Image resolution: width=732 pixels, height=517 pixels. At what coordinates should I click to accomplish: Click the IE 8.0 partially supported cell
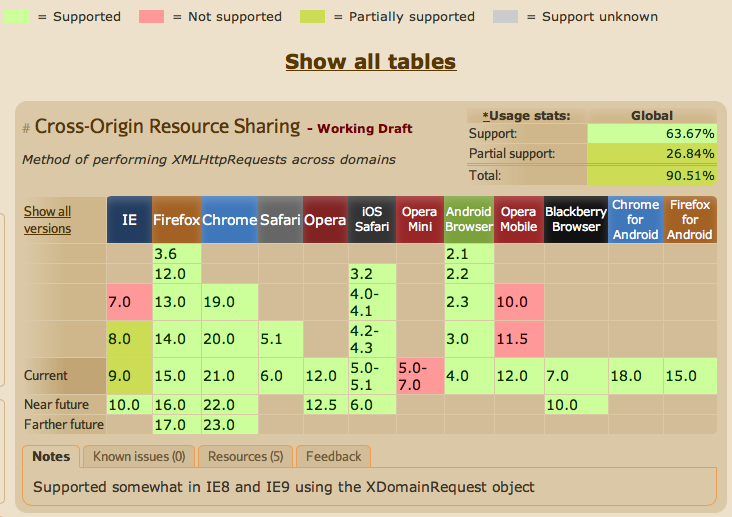[129, 339]
